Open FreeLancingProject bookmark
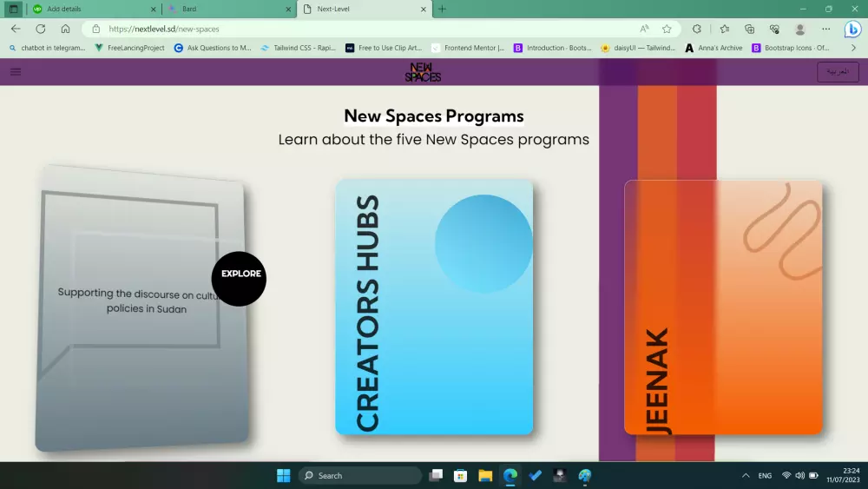 point(130,48)
